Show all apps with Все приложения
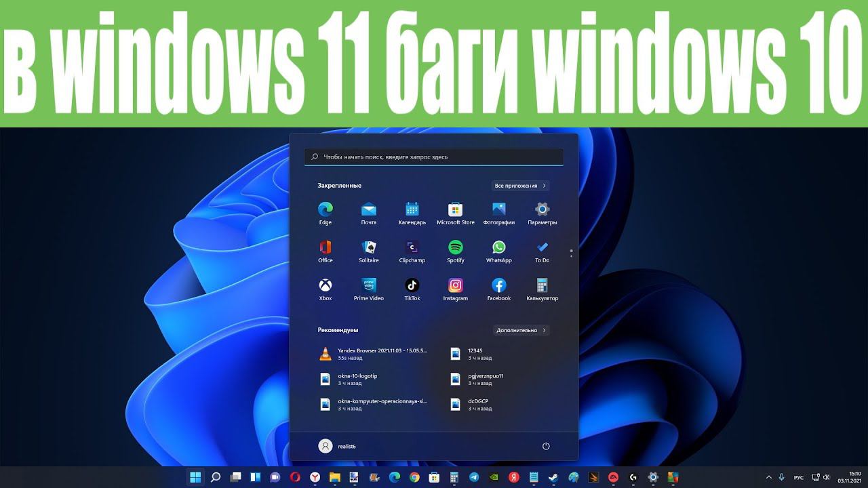The width and height of the screenshot is (868, 488). pyautogui.click(x=520, y=186)
